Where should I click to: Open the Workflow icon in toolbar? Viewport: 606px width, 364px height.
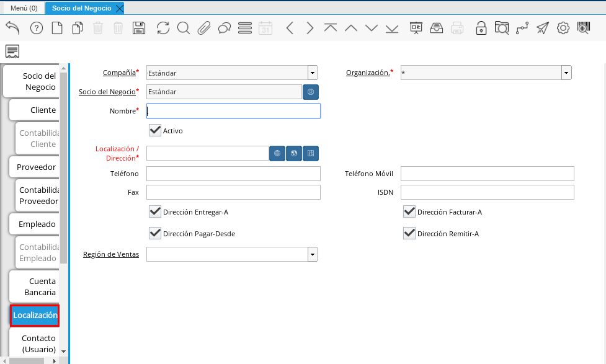522,28
